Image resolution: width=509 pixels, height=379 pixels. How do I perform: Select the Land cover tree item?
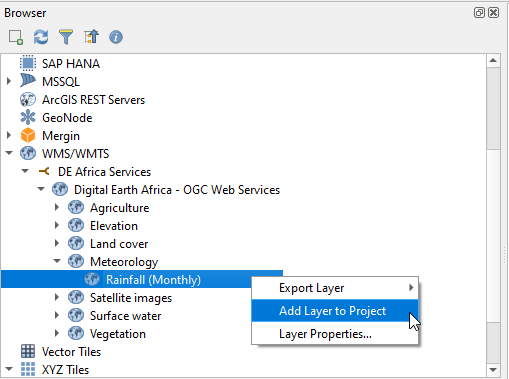[x=119, y=244]
